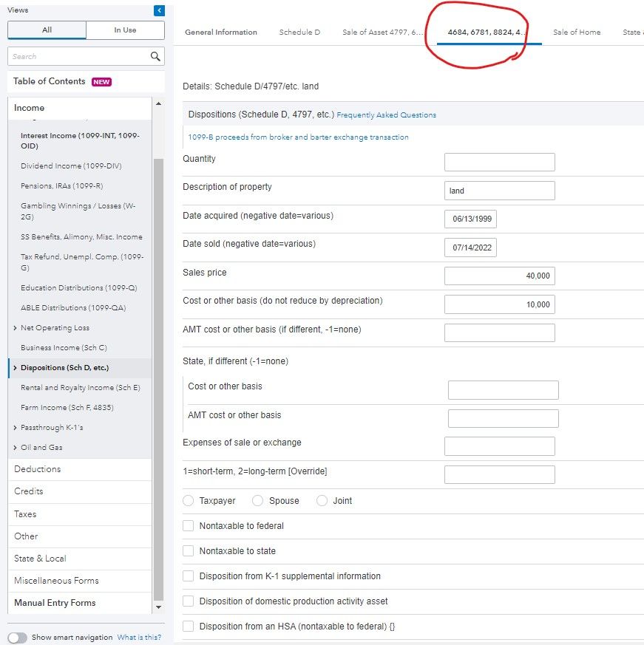
Task: Switch to the Schedule D tab
Action: [299, 33]
